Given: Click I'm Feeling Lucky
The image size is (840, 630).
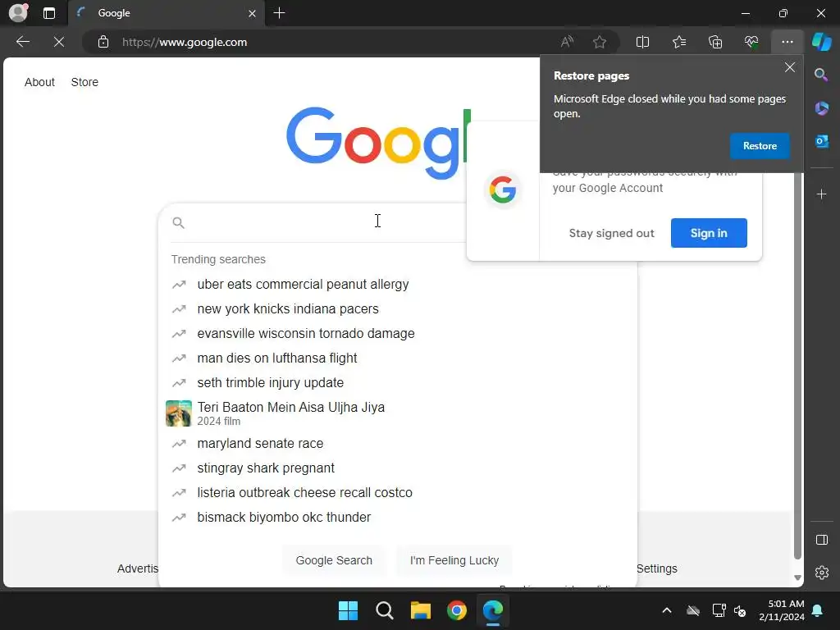Looking at the screenshot, I should coord(454,560).
